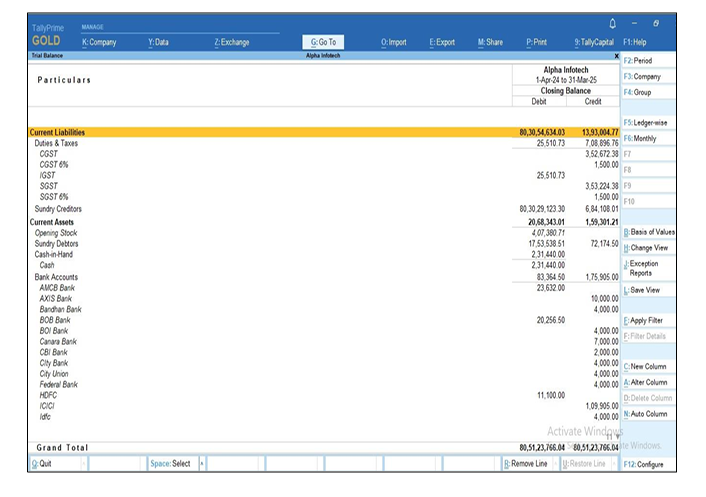
Task: Select the Bank Accounts group
Action: pyautogui.click(x=324, y=277)
